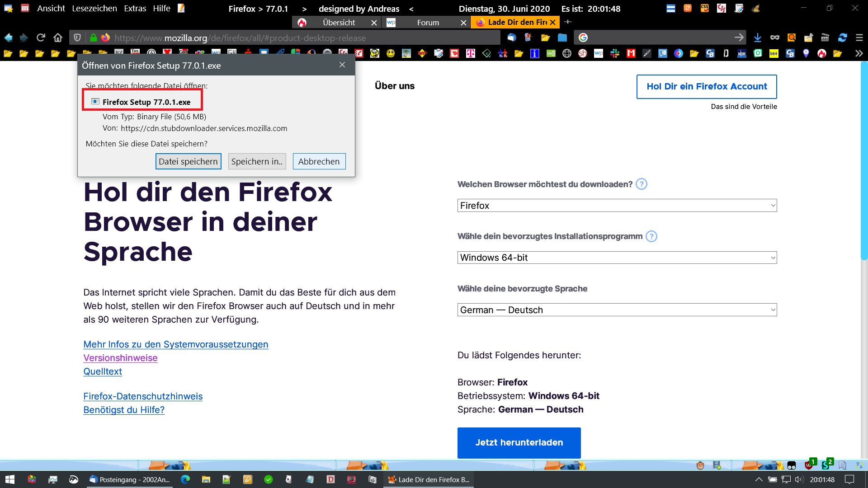This screenshot has height=488, width=868.
Task: Open the Telekom bookmark icon
Action: [471, 53]
